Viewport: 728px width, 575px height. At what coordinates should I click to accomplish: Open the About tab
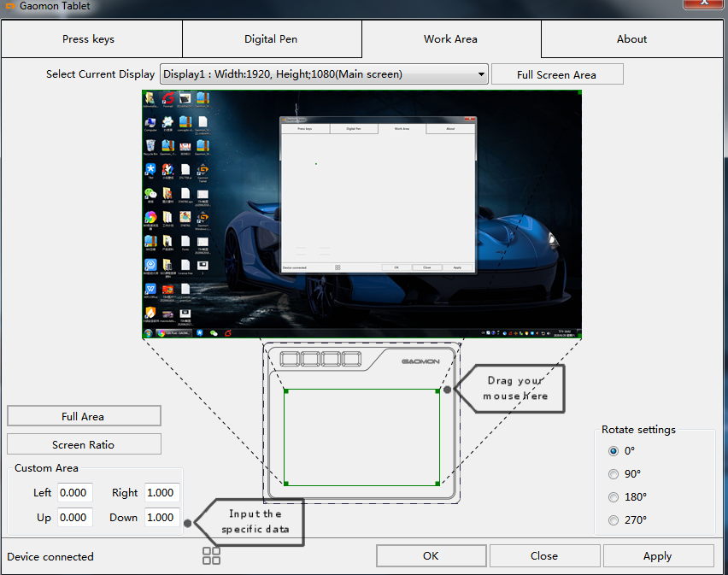(x=632, y=39)
